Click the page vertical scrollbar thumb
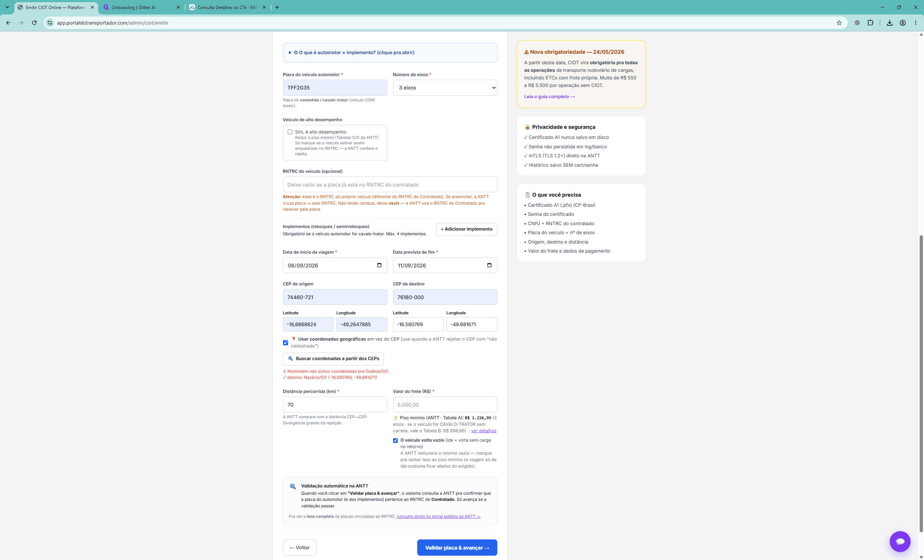This screenshot has height=560, width=924. coord(921,383)
